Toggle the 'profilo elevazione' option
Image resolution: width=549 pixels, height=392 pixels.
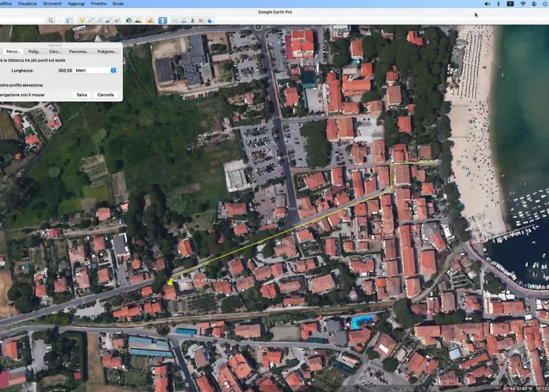16,84
